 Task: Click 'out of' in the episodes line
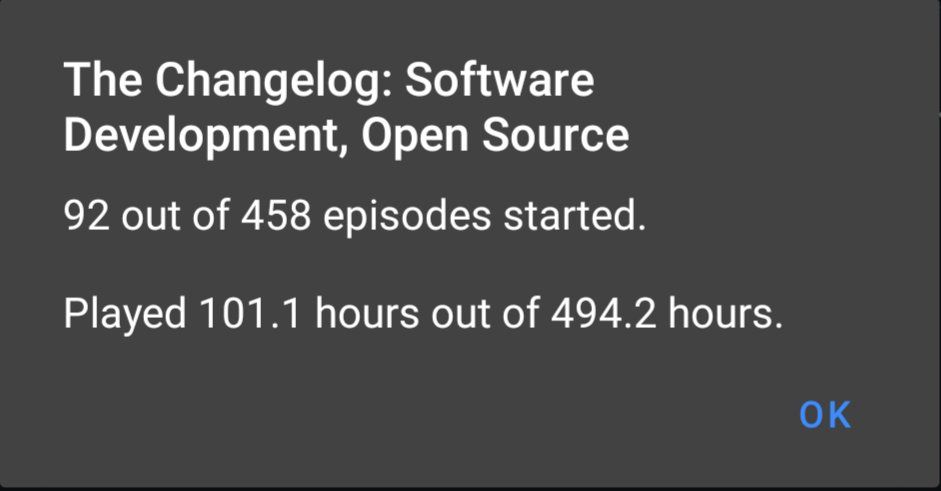175,215
